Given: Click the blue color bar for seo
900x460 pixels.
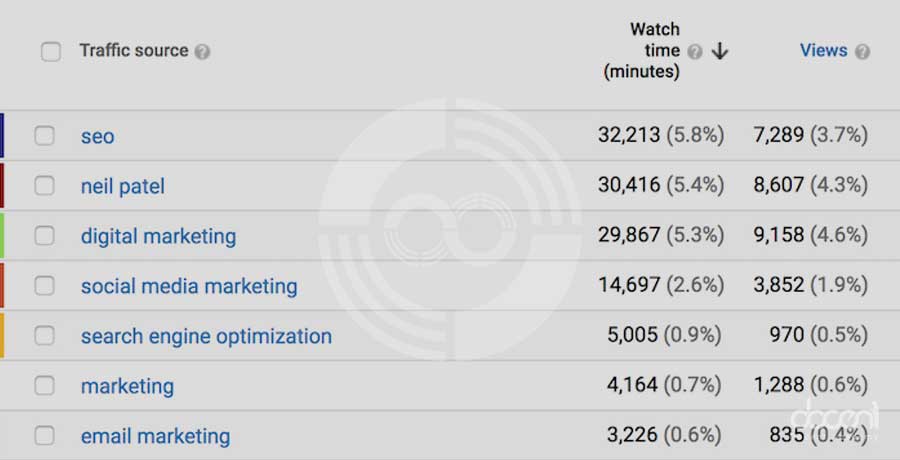Looking at the screenshot, I should coord(2,136).
